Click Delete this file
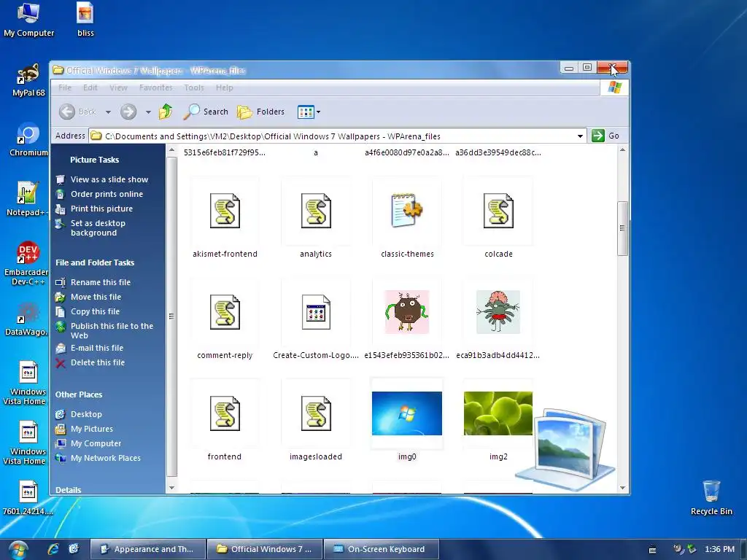747x560 pixels. click(x=98, y=363)
